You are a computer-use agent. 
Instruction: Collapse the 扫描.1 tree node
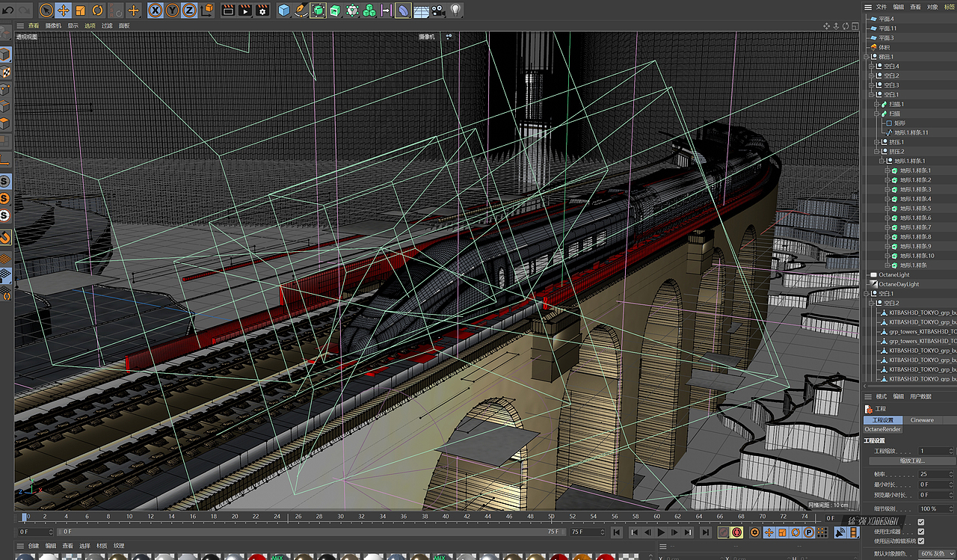(x=876, y=104)
